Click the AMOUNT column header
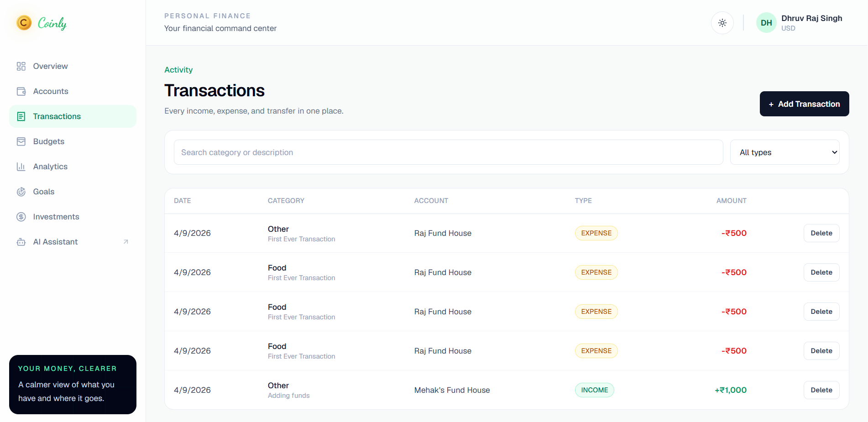Viewport: 868px width, 422px height. click(732, 201)
